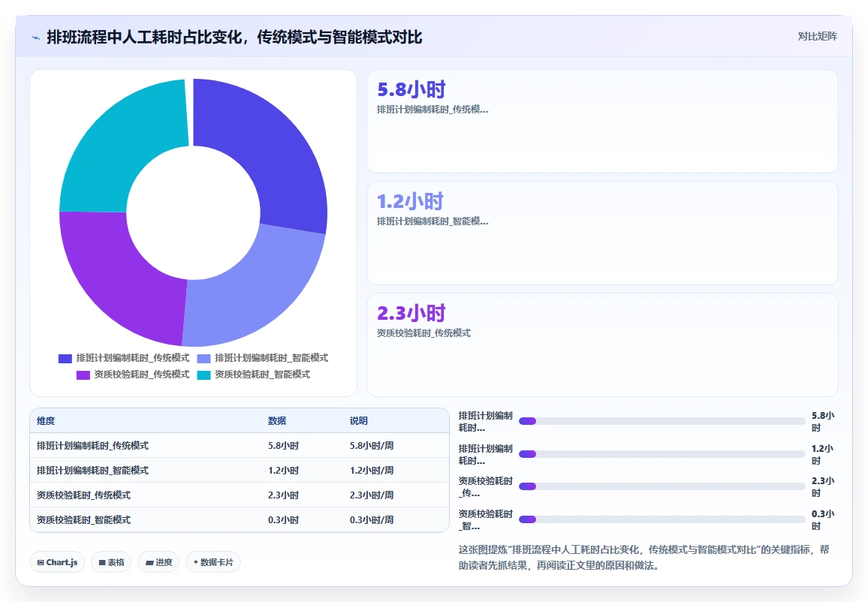
Task: Click progress bar valued 0.3小时
Action: [x=662, y=519]
